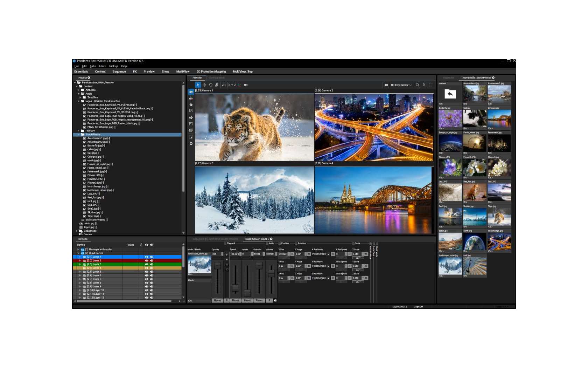
Task: Click the camera icon in preview toolbar
Action: [x=246, y=85]
